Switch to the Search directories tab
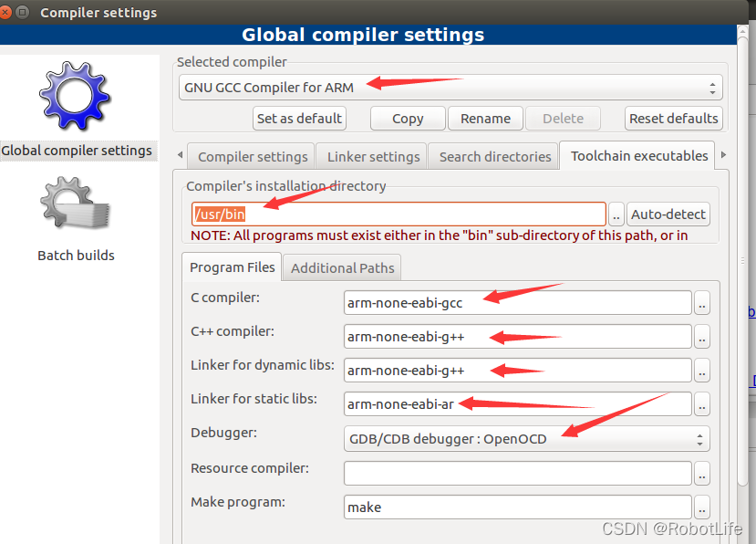The image size is (756, 544). tap(494, 156)
